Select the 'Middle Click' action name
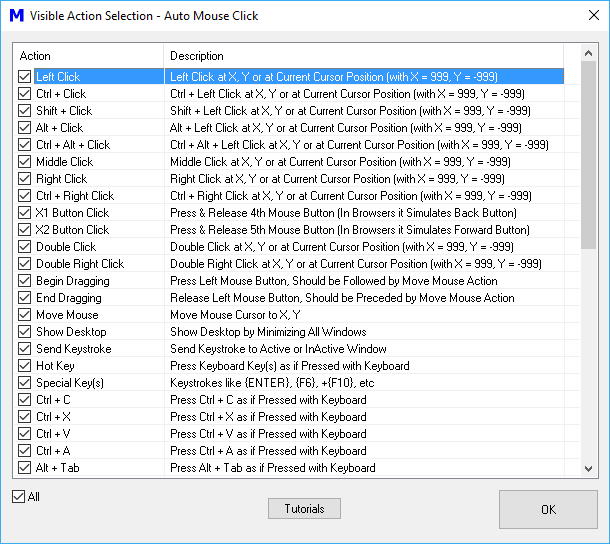This screenshot has height=544, width=610. (65, 162)
